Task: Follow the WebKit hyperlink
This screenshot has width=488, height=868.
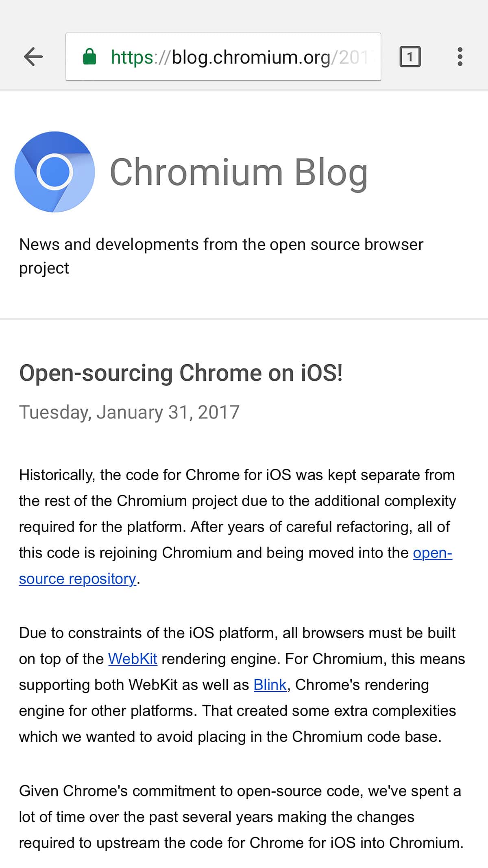Action: [x=132, y=658]
